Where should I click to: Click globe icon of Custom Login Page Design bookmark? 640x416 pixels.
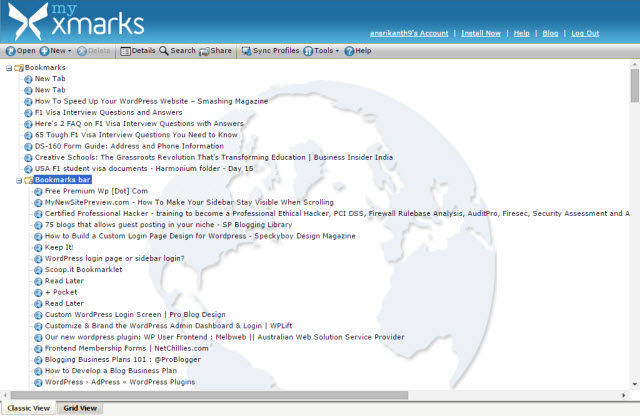click(x=38, y=237)
